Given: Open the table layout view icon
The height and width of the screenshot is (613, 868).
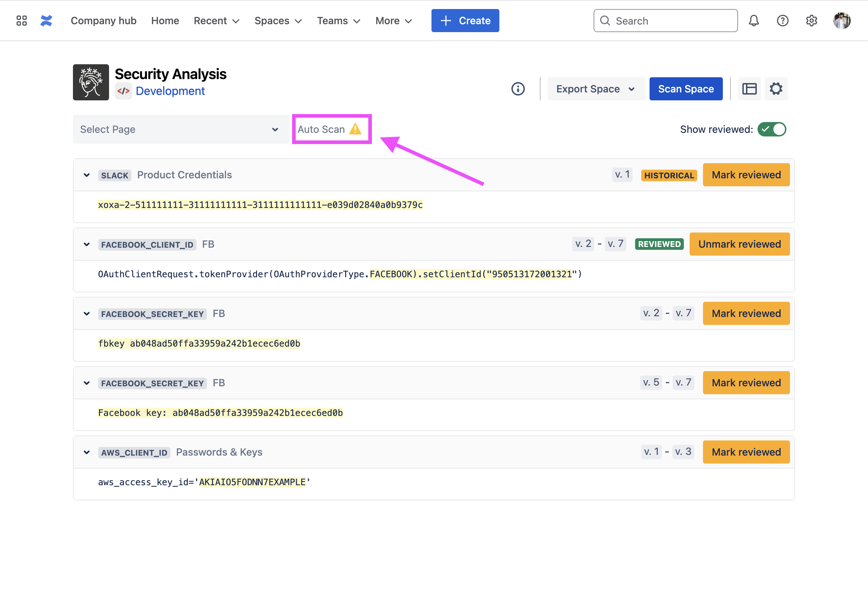Looking at the screenshot, I should coord(749,89).
